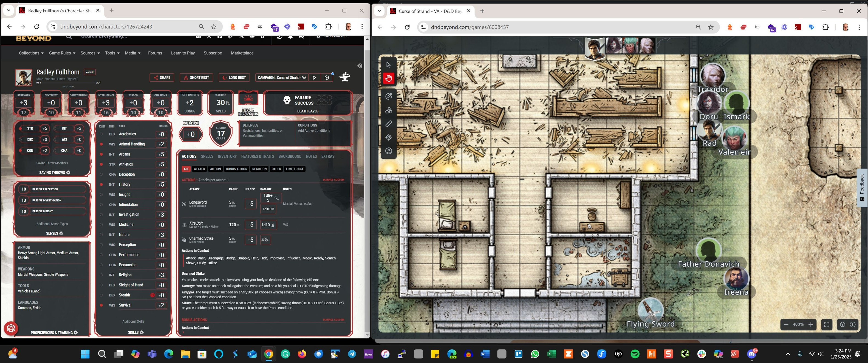The image size is (868, 363).
Task: Open the Game Rules dropdown
Action: click(x=62, y=53)
